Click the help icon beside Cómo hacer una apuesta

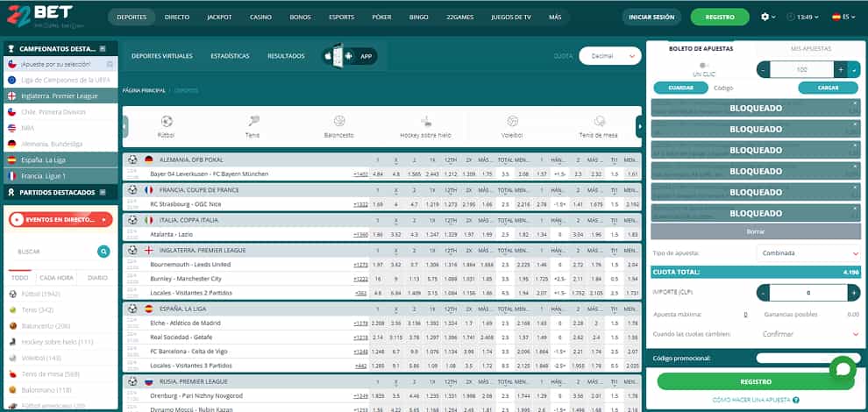pos(795,400)
